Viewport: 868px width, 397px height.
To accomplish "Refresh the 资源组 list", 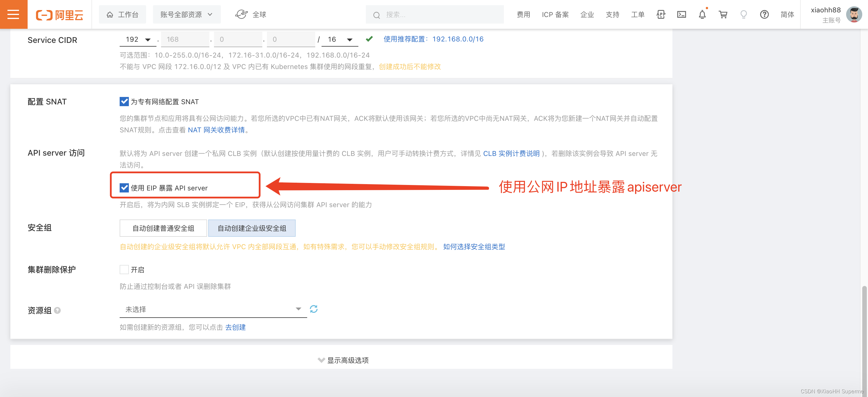I will pyautogui.click(x=314, y=309).
